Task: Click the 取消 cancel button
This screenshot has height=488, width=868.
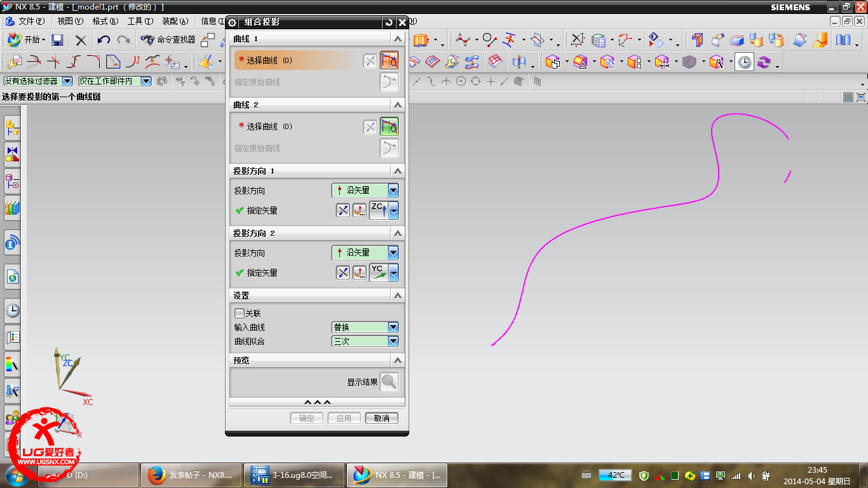Action: 382,418
